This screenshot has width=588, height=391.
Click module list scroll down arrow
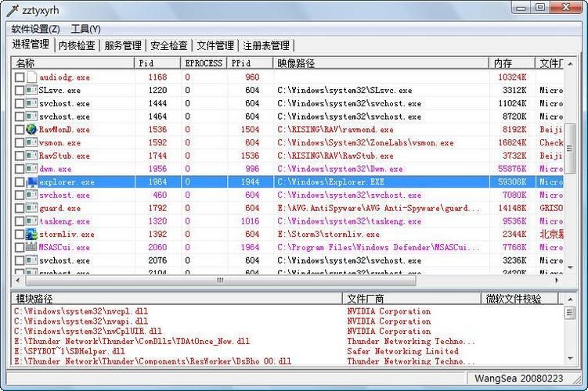[570, 358]
